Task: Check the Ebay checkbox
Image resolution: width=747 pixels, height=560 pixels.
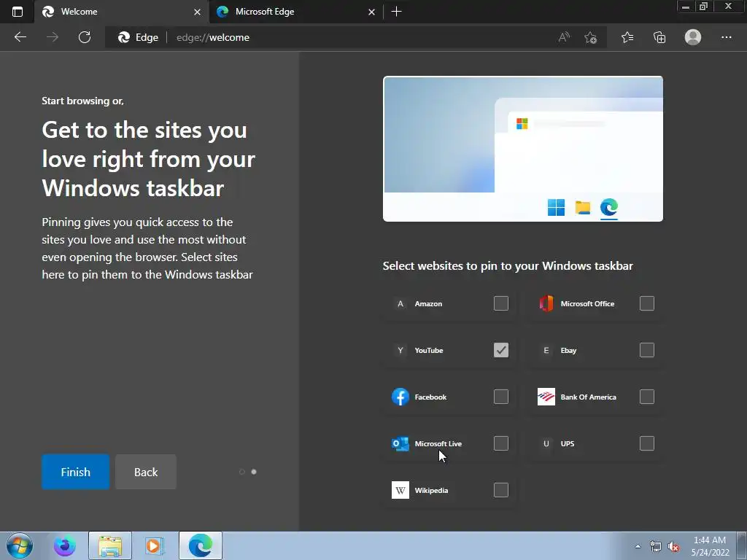Action: (x=646, y=350)
